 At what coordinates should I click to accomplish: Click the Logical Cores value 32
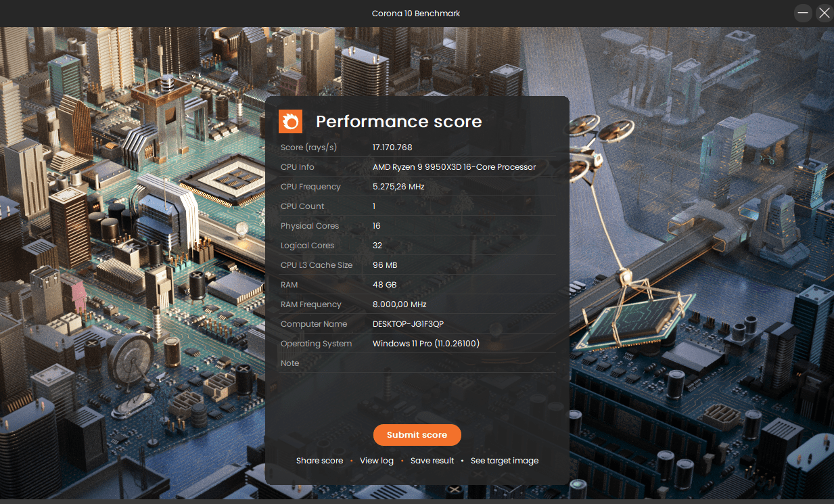tap(377, 246)
